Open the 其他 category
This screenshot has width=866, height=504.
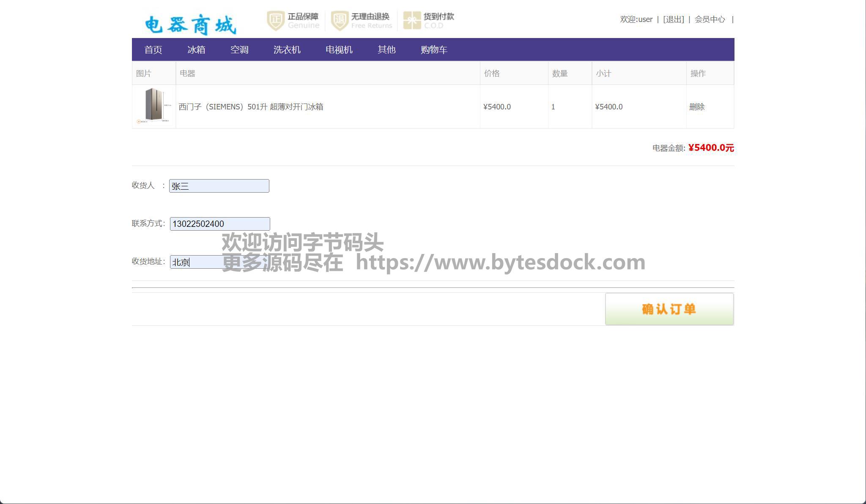pos(386,50)
